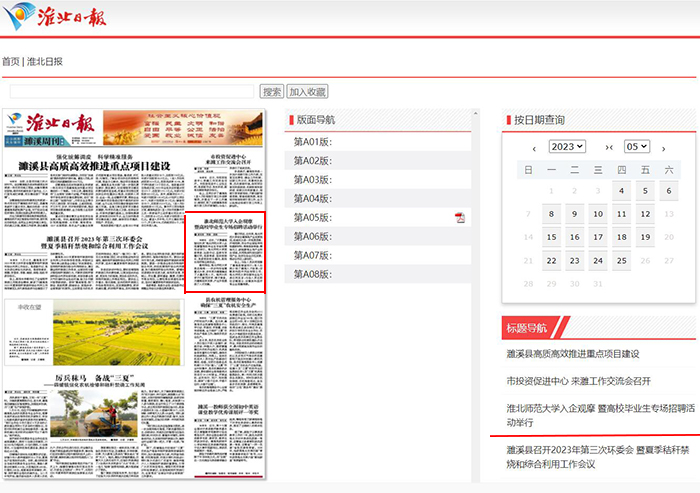Open headline 濉溪县高质高效推进重点项目建设 in title navigation

coord(573,354)
